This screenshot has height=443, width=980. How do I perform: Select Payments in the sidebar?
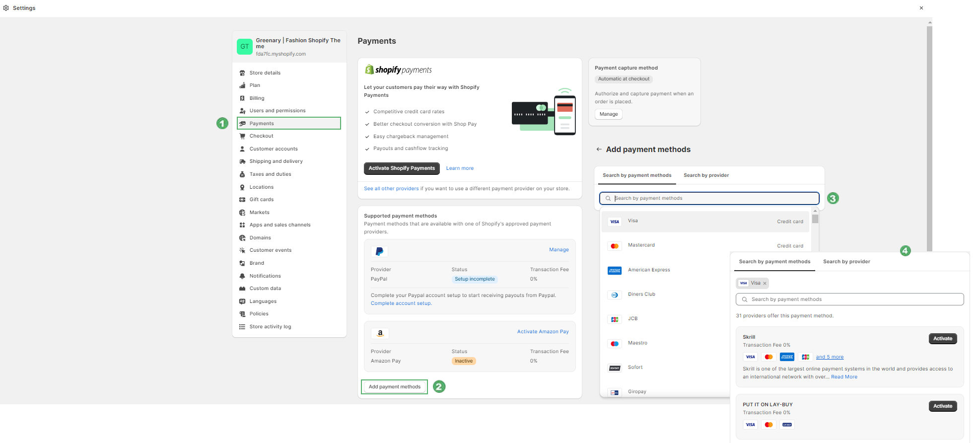coord(289,123)
